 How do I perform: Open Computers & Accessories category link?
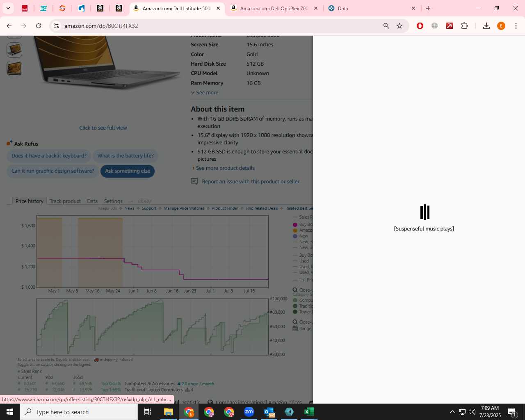point(149,384)
